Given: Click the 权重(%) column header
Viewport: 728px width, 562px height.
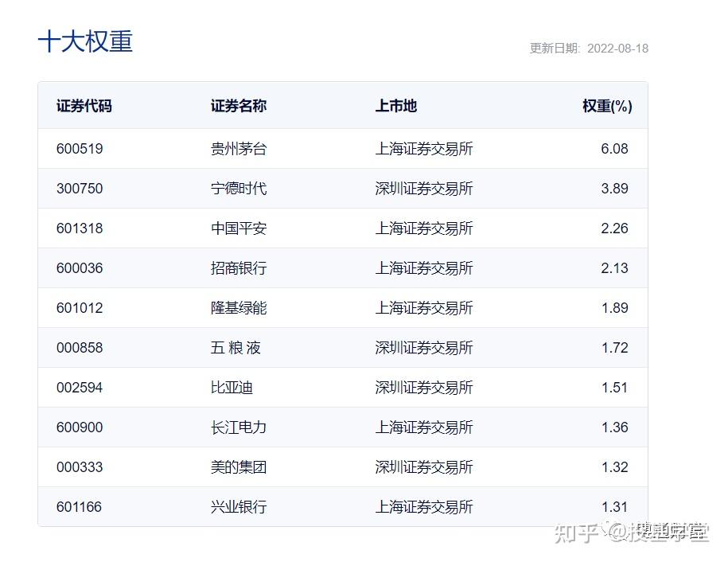Looking at the screenshot, I should pos(606,106).
